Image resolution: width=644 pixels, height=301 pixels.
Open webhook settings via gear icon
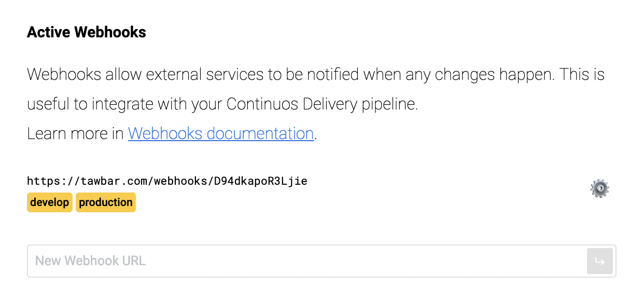(x=599, y=188)
